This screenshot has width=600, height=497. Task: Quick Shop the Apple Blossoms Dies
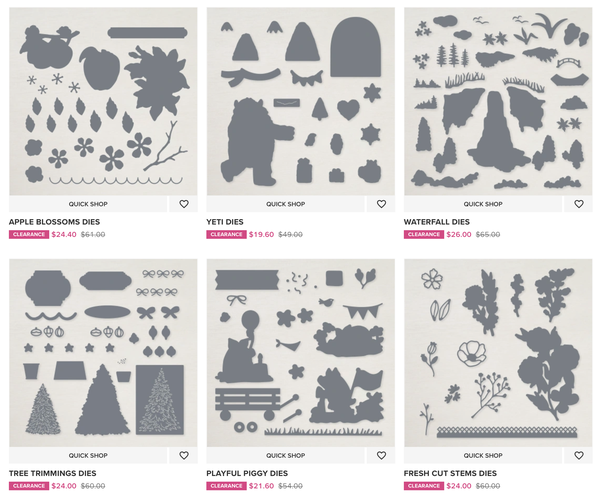pyautogui.click(x=88, y=204)
